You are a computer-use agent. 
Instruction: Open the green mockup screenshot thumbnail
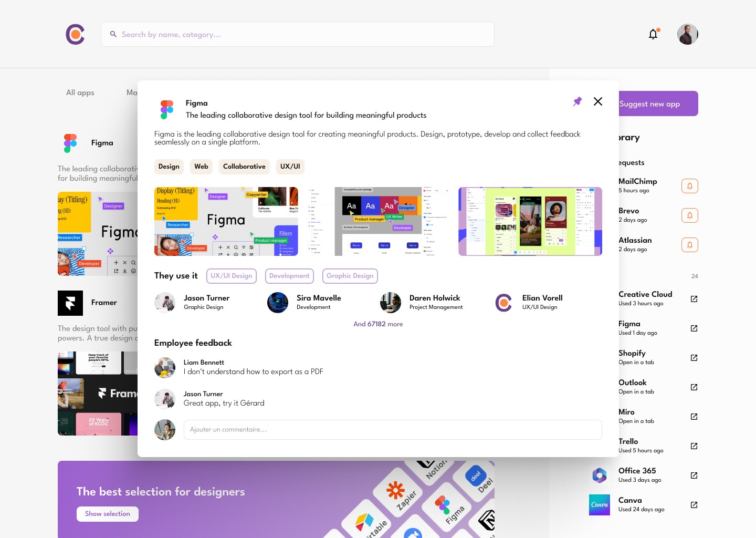pos(530,222)
